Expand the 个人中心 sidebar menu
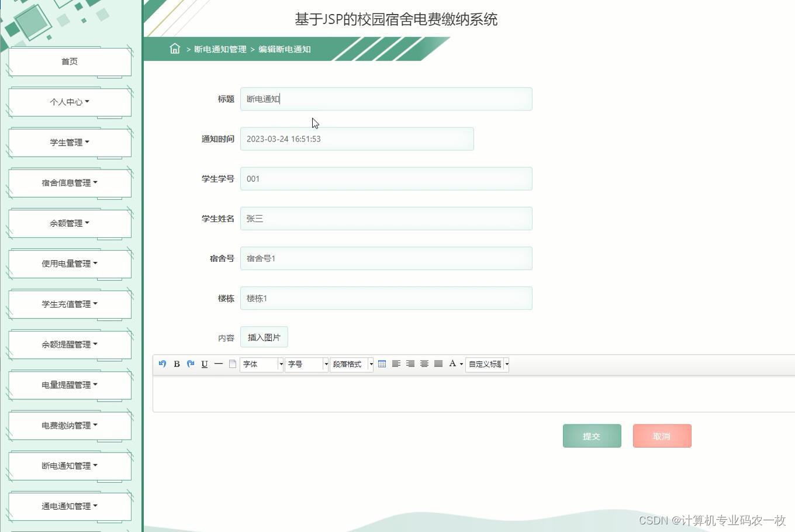795x532 pixels. tap(69, 101)
